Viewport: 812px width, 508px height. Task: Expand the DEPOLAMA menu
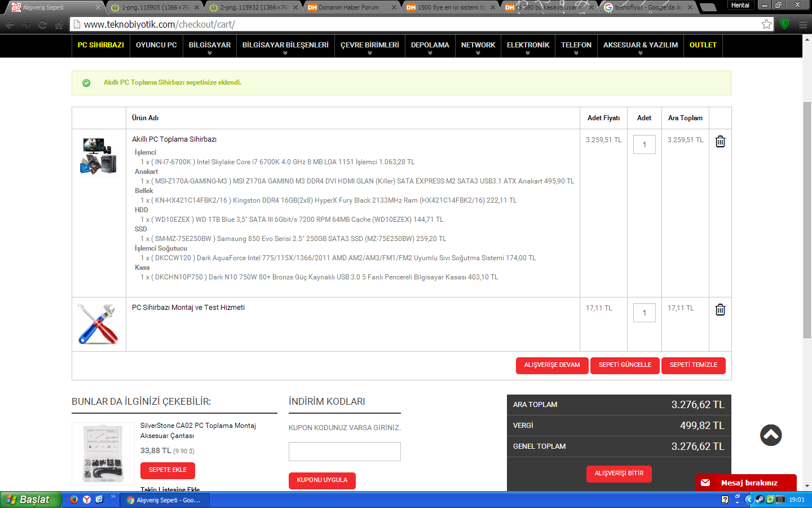[x=430, y=46]
